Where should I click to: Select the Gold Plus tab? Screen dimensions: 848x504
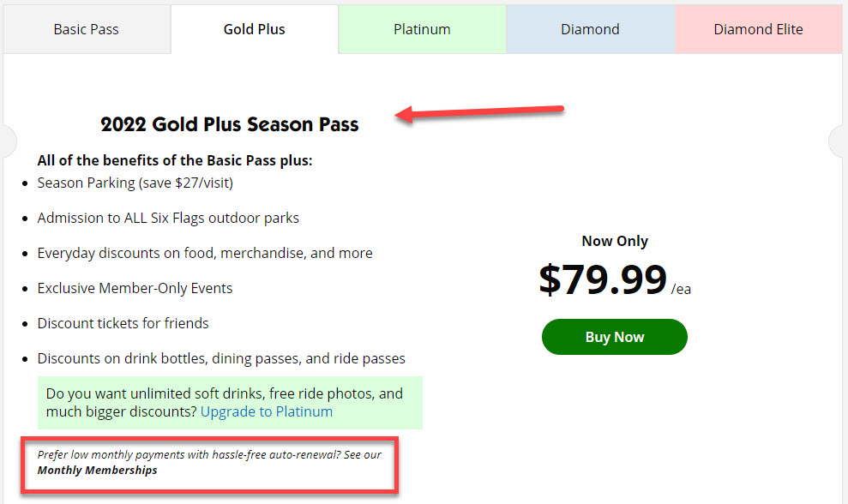255,29
